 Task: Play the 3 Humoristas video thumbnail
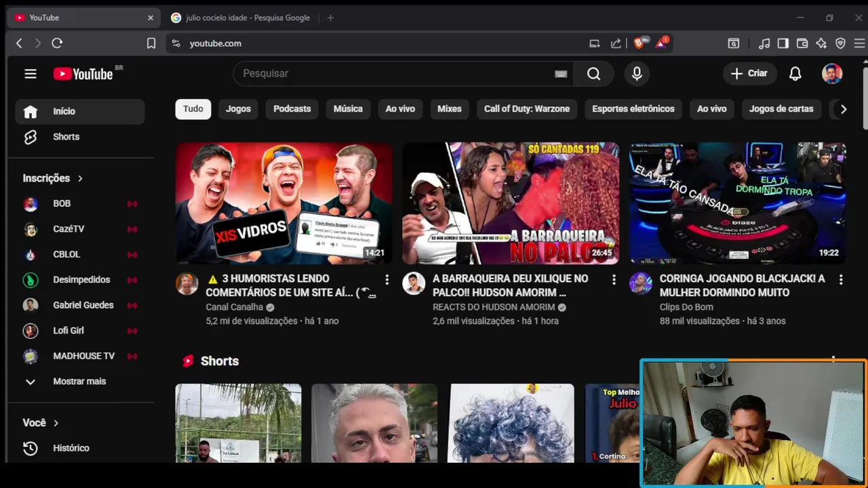(283, 203)
